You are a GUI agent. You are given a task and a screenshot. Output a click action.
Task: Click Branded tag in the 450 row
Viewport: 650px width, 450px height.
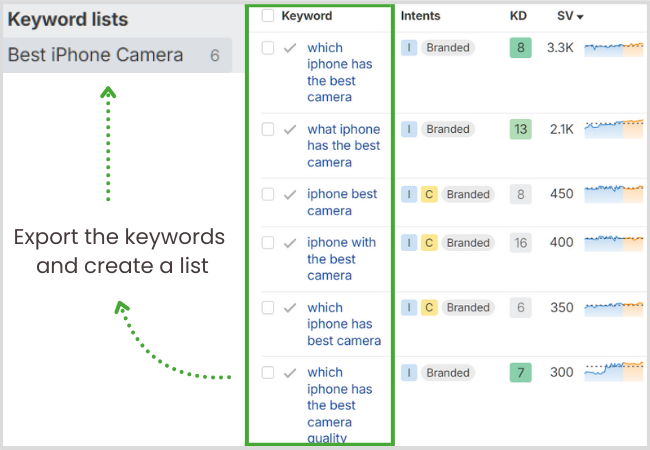coord(468,194)
